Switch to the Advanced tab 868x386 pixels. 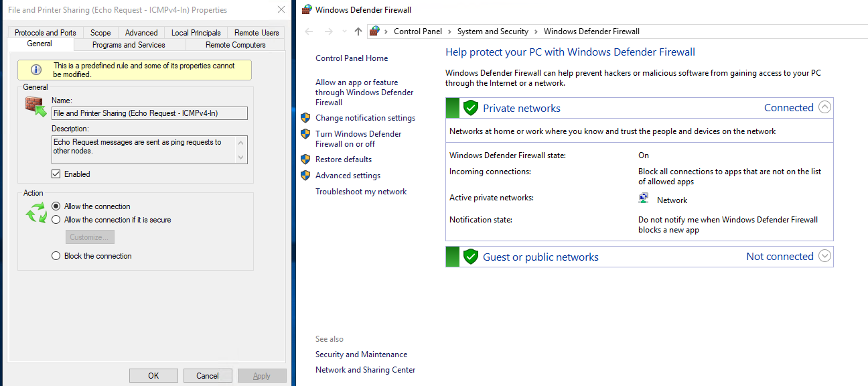pos(141,32)
